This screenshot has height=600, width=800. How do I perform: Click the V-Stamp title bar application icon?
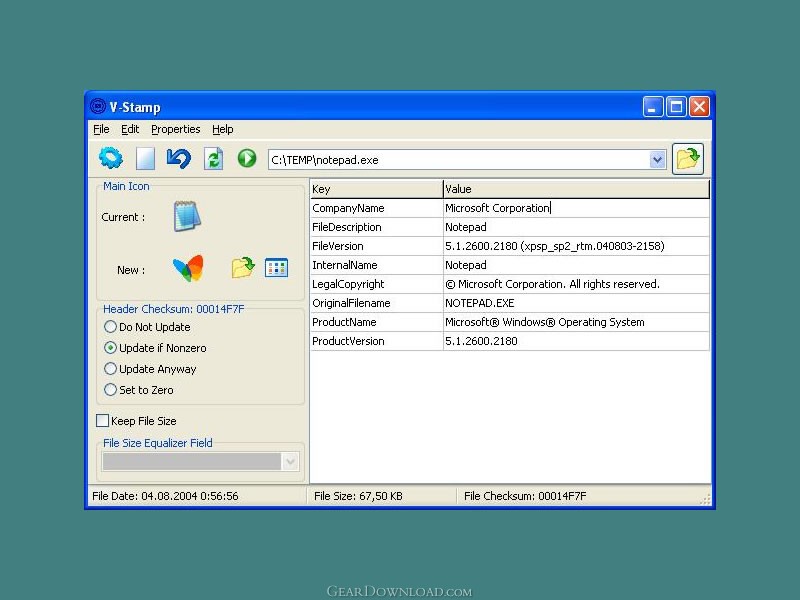[97, 107]
